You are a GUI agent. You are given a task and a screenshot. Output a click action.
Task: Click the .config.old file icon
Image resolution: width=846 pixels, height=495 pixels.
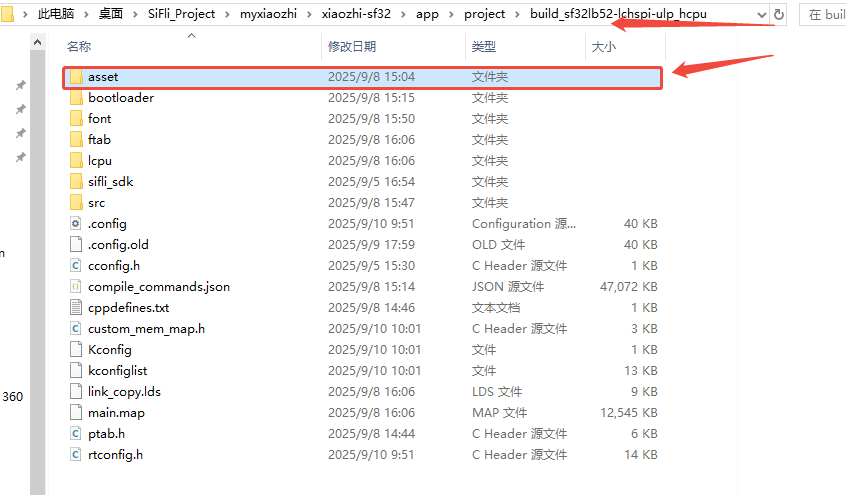click(76, 245)
